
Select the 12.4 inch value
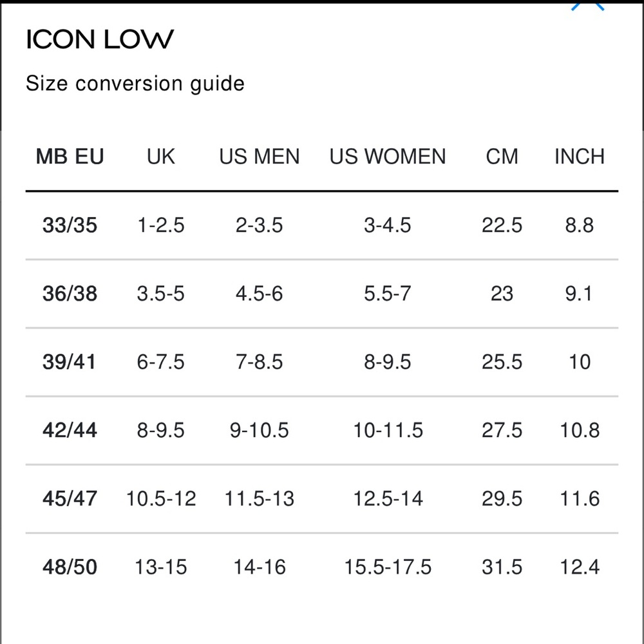click(579, 567)
